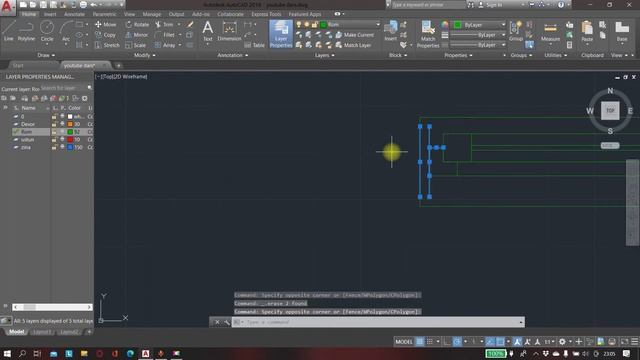Toggle plot setting for layer Devor
The height and width of the screenshot is (360, 640).
(x=62, y=124)
